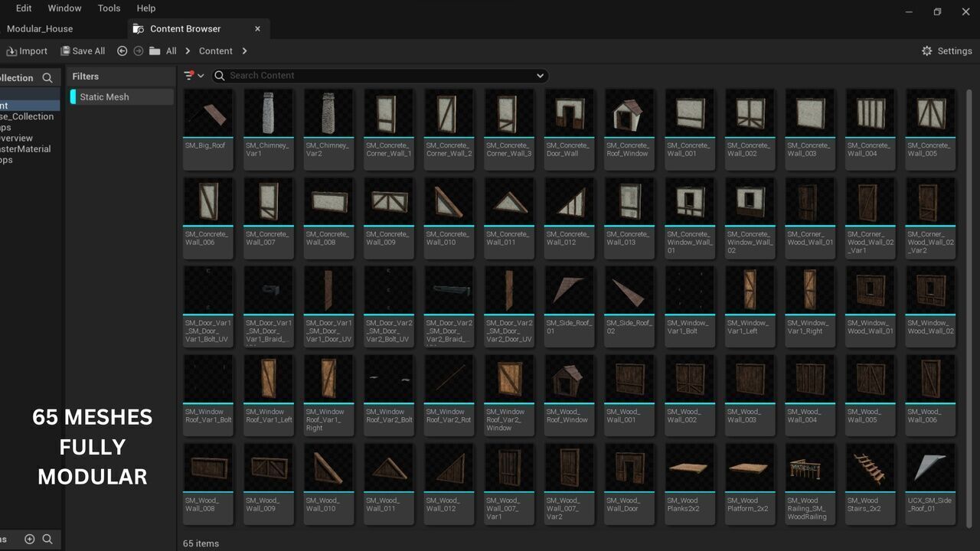Screen dimensions: 980x551
Task: Select SM_Window_Var1_Left asset
Action: coord(750,307)
